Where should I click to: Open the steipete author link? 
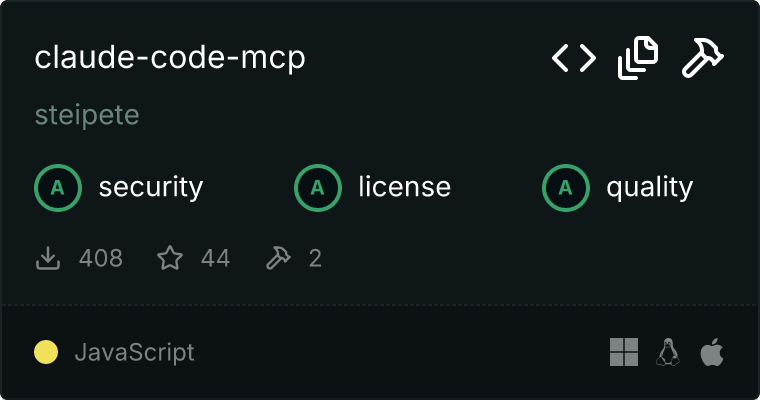(87, 115)
